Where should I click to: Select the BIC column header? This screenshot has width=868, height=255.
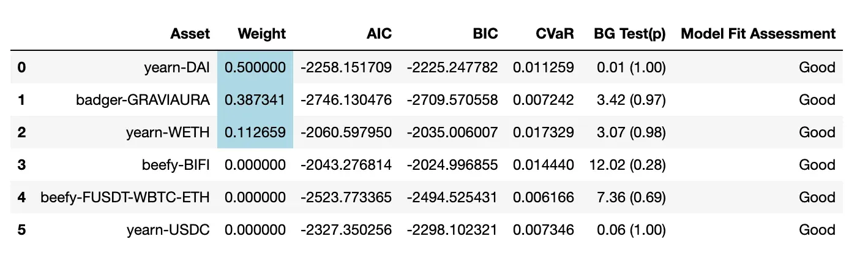coord(485,34)
